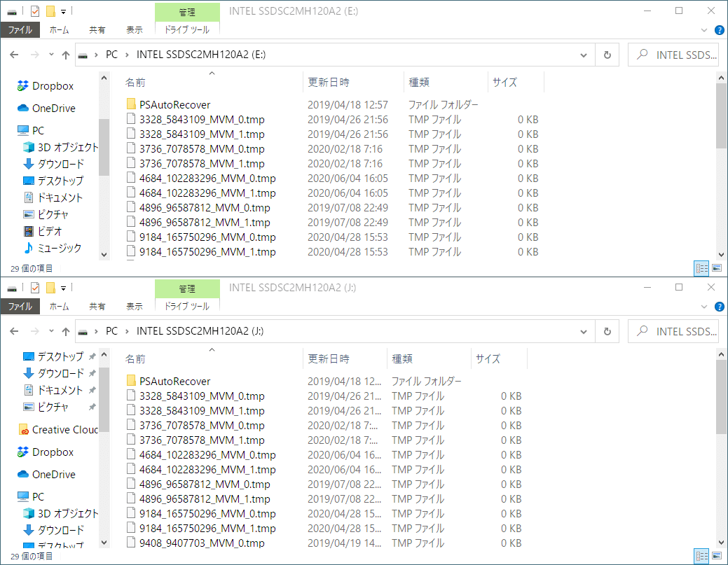Go up one level in E: window

tap(66, 55)
